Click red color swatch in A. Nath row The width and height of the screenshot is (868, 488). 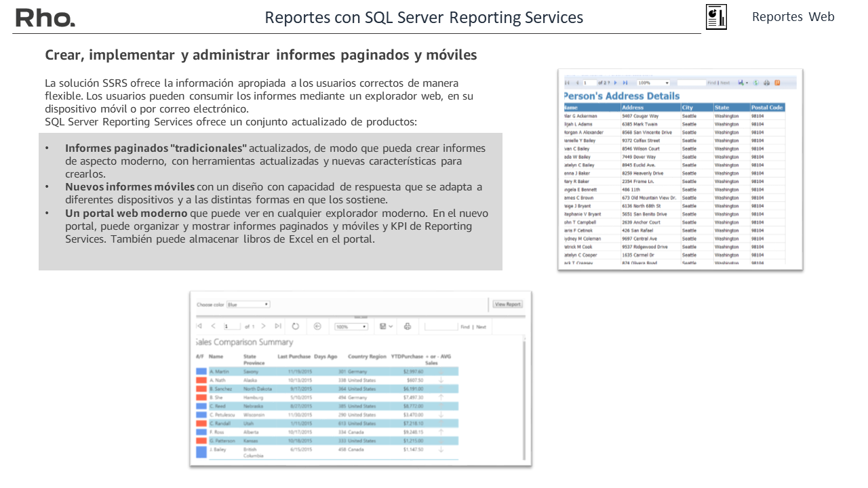tap(201, 380)
